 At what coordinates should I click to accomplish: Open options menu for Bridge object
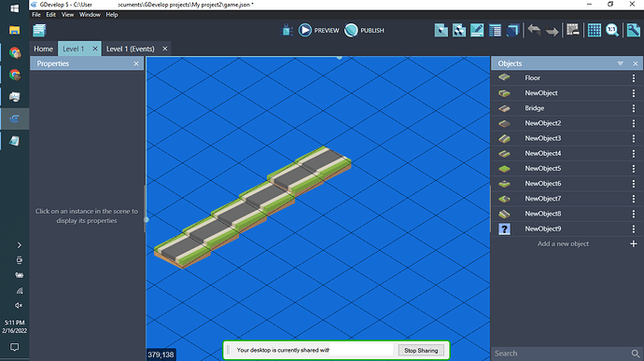coord(634,108)
